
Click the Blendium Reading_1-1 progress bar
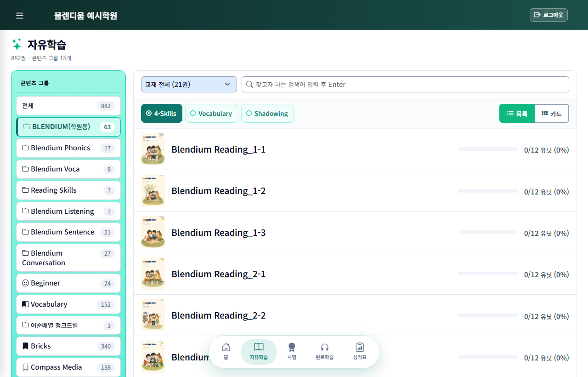click(x=488, y=149)
